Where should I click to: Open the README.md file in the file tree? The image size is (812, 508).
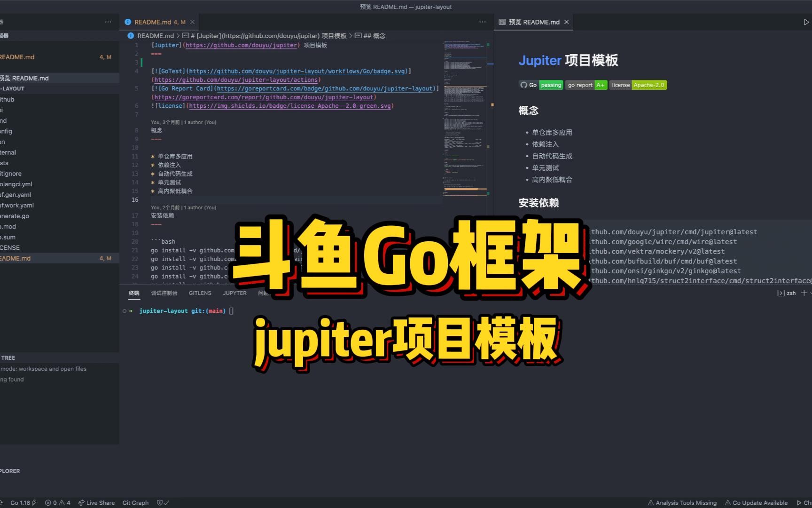59,258
